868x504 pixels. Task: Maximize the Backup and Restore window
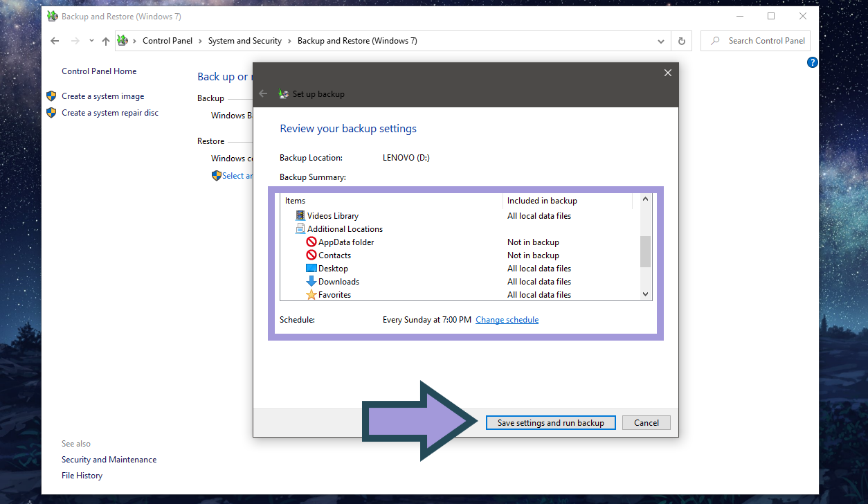pyautogui.click(x=771, y=16)
